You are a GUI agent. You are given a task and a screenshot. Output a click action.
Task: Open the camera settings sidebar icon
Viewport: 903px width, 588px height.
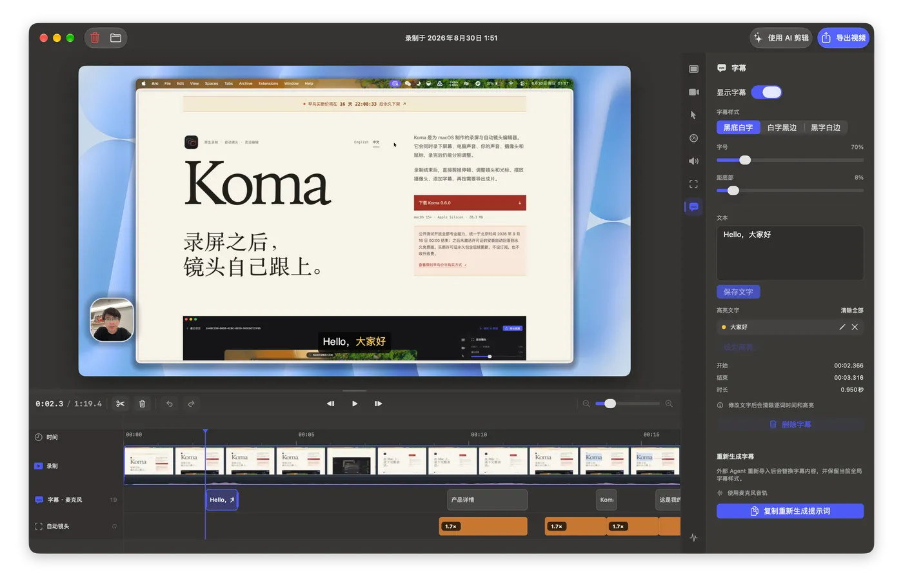[x=693, y=92]
